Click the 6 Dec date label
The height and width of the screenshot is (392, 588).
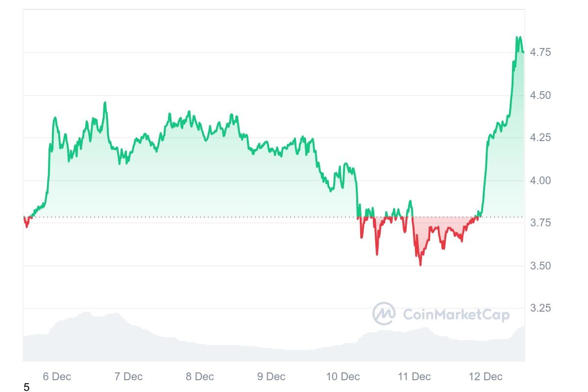point(57,376)
